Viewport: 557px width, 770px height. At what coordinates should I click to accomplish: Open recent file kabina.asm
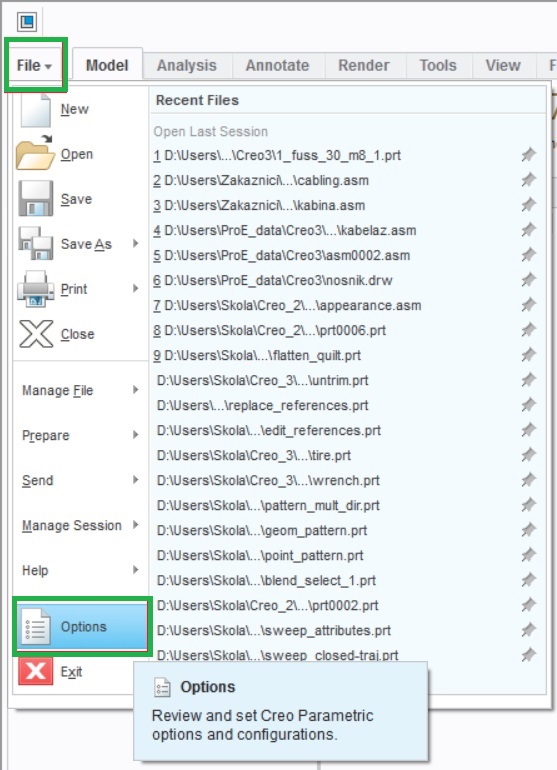tap(259, 205)
